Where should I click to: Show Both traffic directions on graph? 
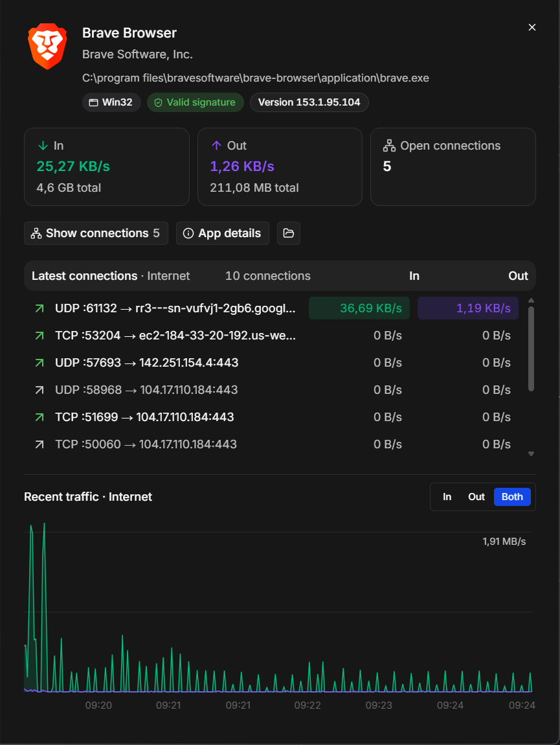(x=512, y=497)
